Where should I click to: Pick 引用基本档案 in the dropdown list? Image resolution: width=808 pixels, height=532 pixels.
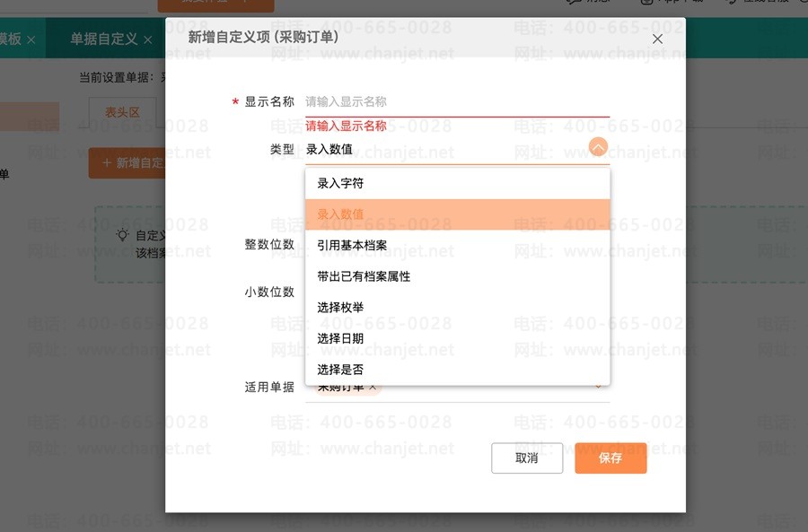coord(352,245)
